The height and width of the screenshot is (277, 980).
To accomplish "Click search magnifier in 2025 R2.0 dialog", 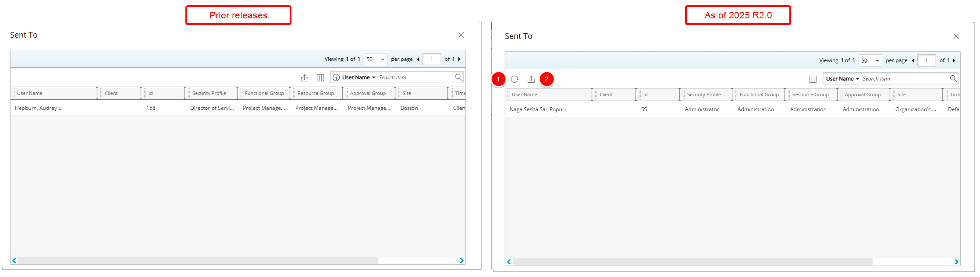I will pyautogui.click(x=953, y=79).
